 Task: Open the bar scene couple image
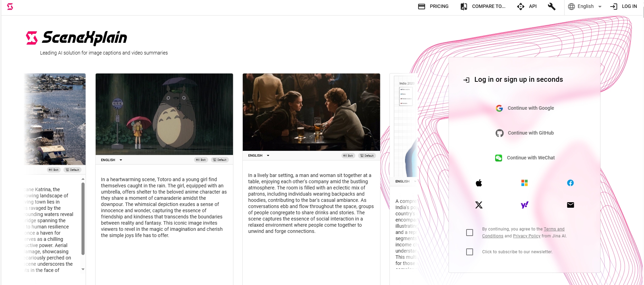pyautogui.click(x=311, y=112)
